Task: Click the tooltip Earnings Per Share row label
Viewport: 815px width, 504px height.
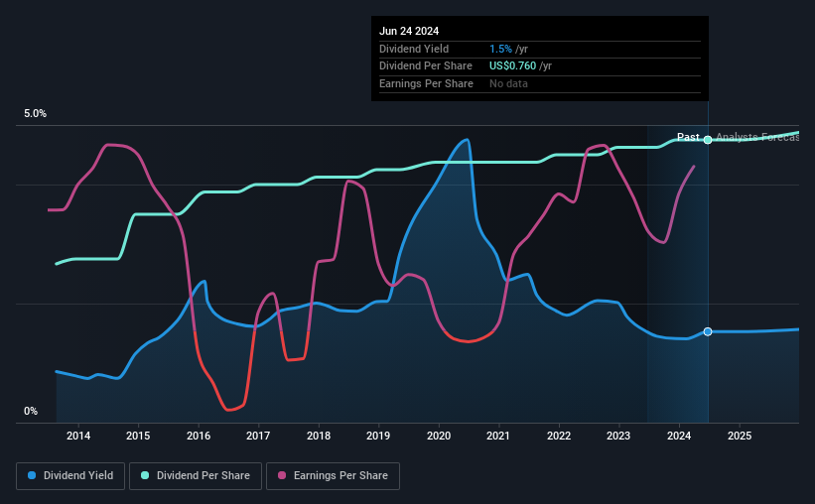Action: tap(426, 83)
